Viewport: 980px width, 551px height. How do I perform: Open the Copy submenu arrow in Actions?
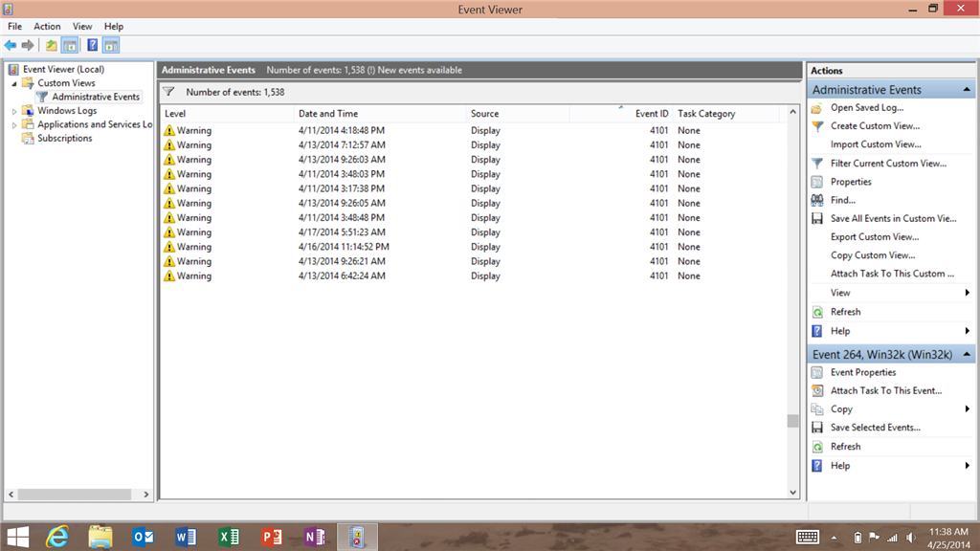click(x=967, y=409)
